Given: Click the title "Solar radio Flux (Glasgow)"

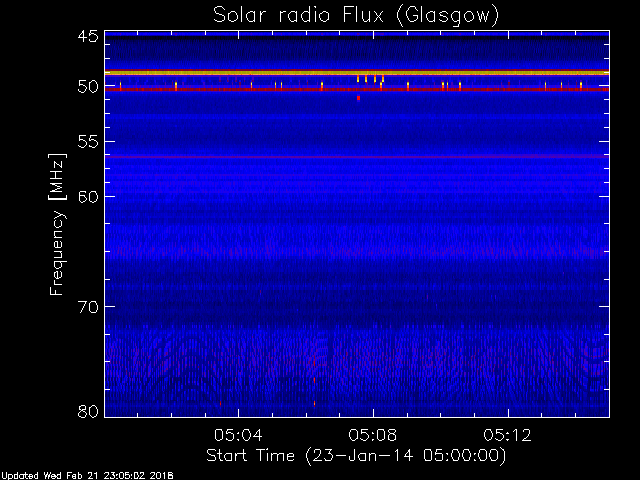Looking at the screenshot, I should point(356,16).
